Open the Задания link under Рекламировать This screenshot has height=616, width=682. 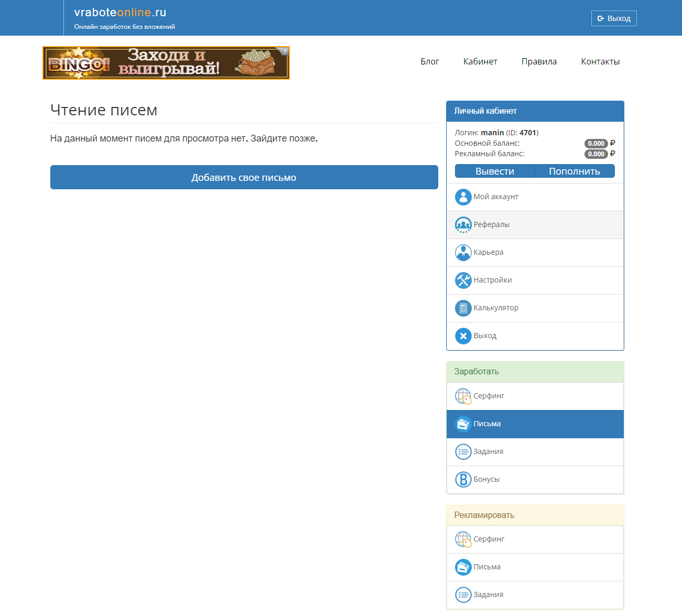[x=535, y=595]
